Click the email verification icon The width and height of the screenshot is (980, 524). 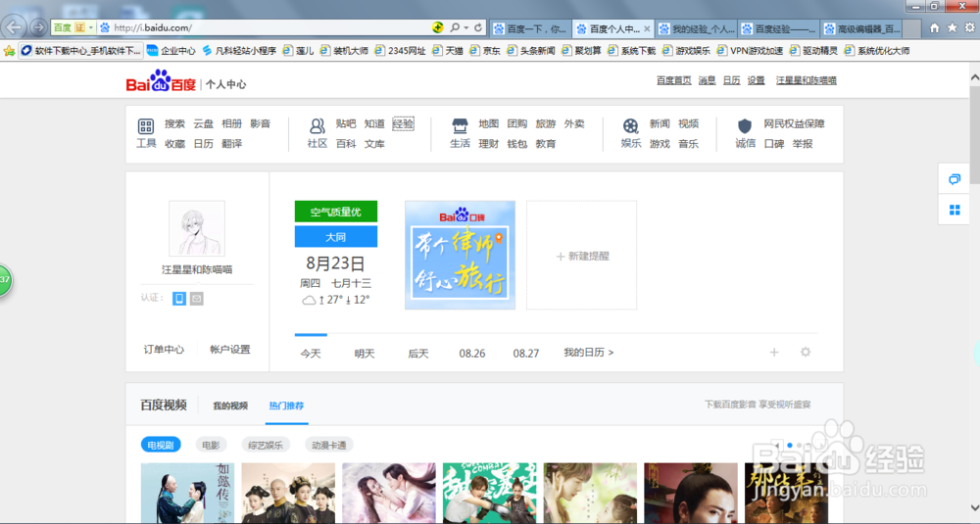click(196, 299)
